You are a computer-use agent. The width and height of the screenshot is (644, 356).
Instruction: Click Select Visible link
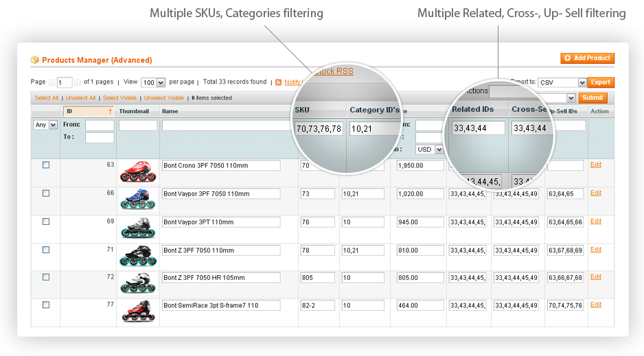coord(119,98)
